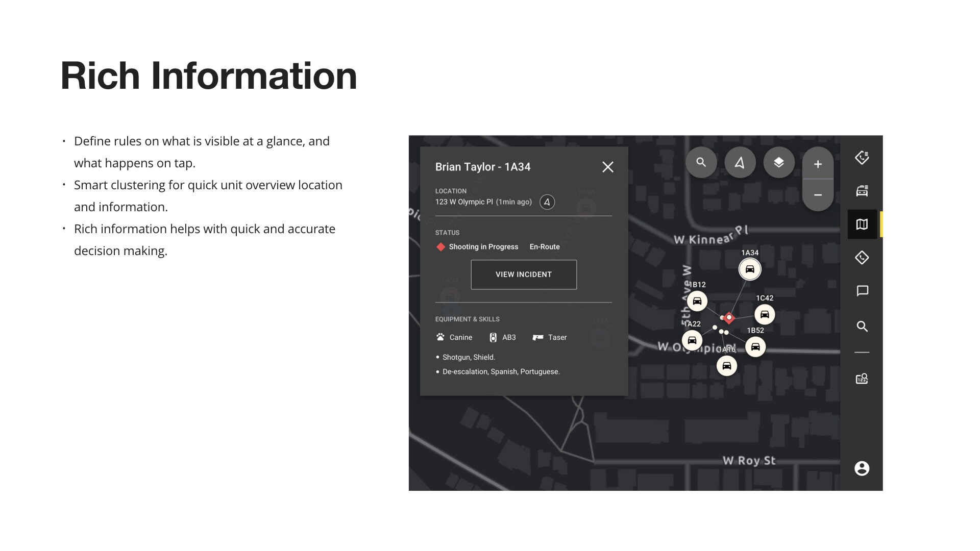Tap the round navigation arrow map button
Image resolution: width=980 pixels, height=551 pixels.
point(740,162)
